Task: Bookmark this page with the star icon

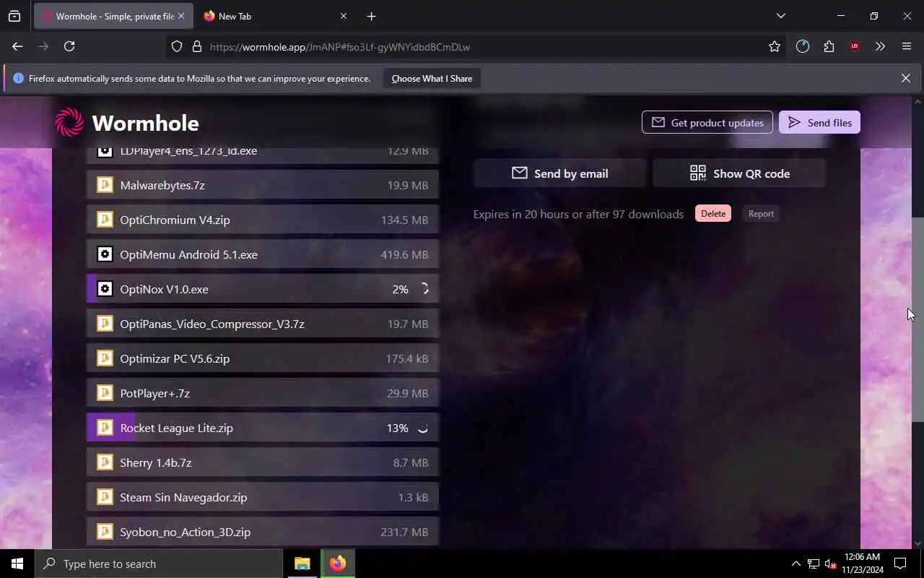Action: point(775,46)
